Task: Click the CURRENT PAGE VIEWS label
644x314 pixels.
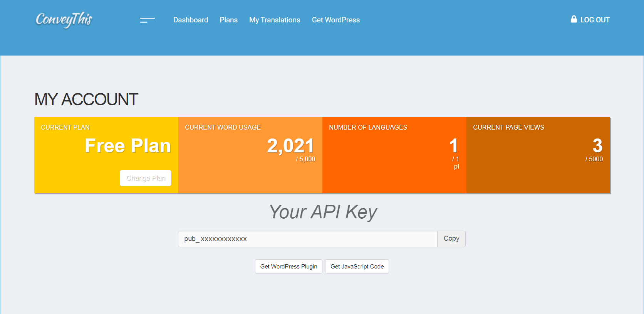Action: coord(508,127)
